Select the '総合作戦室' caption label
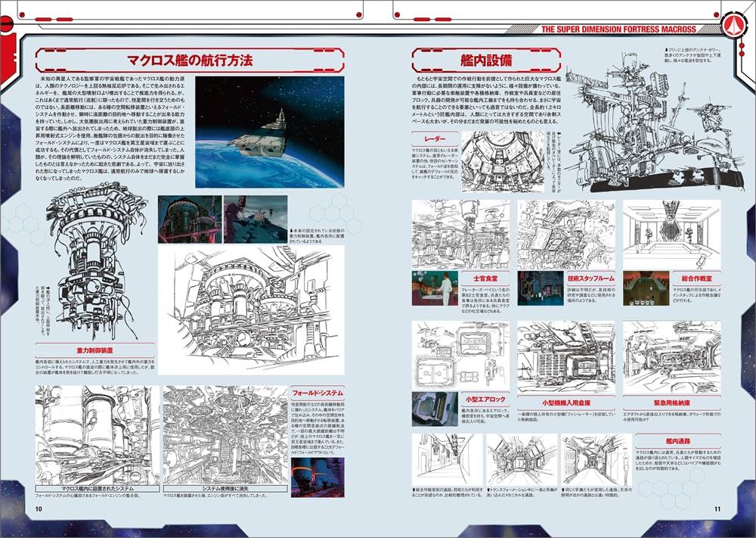The image size is (756, 538). click(682, 278)
